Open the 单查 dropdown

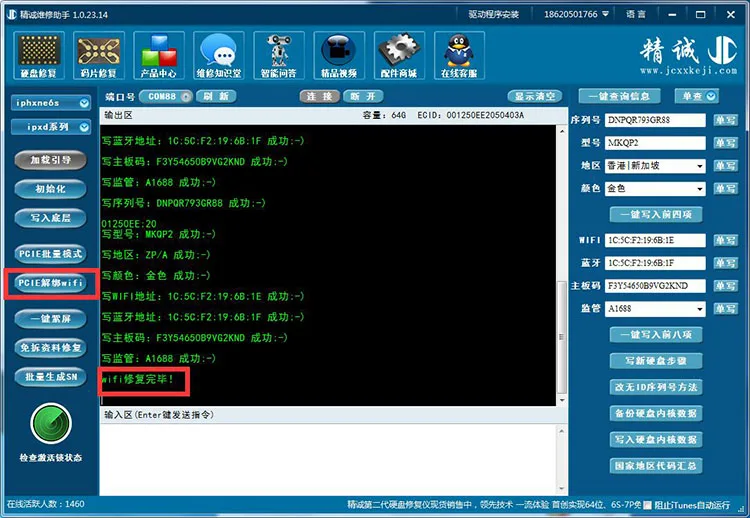point(711,96)
